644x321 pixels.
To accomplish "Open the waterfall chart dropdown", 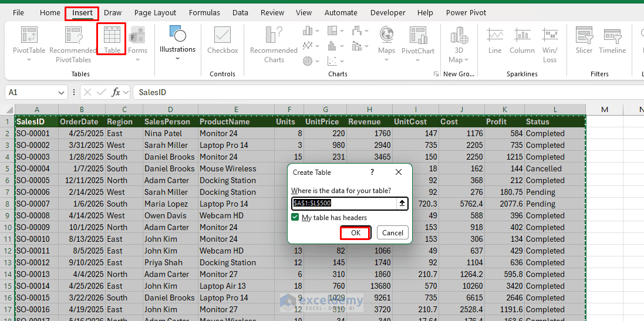I will tap(366, 31).
